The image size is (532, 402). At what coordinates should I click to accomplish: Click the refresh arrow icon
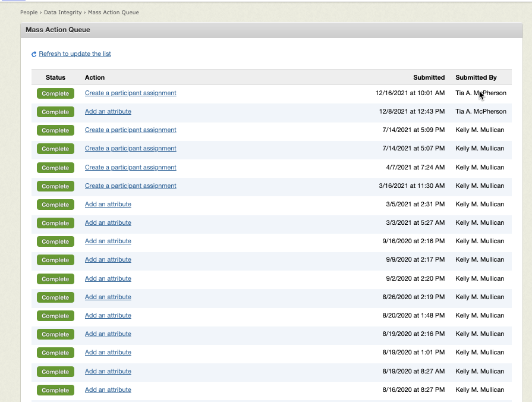pyautogui.click(x=34, y=54)
